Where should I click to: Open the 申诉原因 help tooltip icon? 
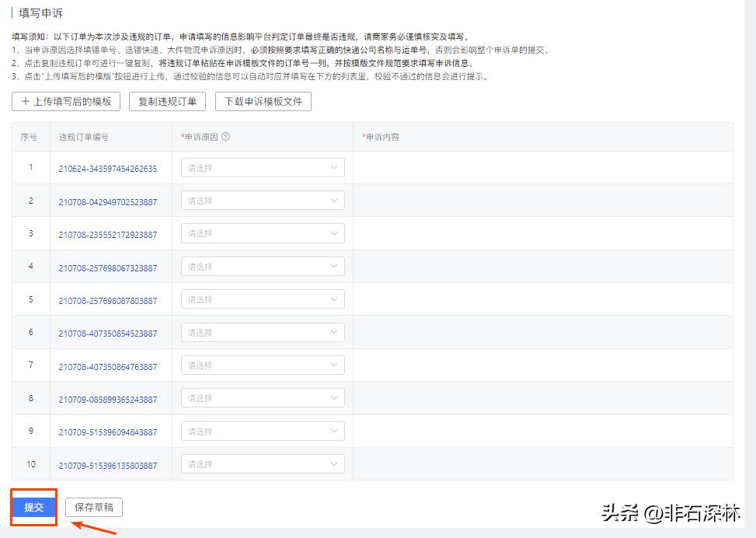click(226, 137)
